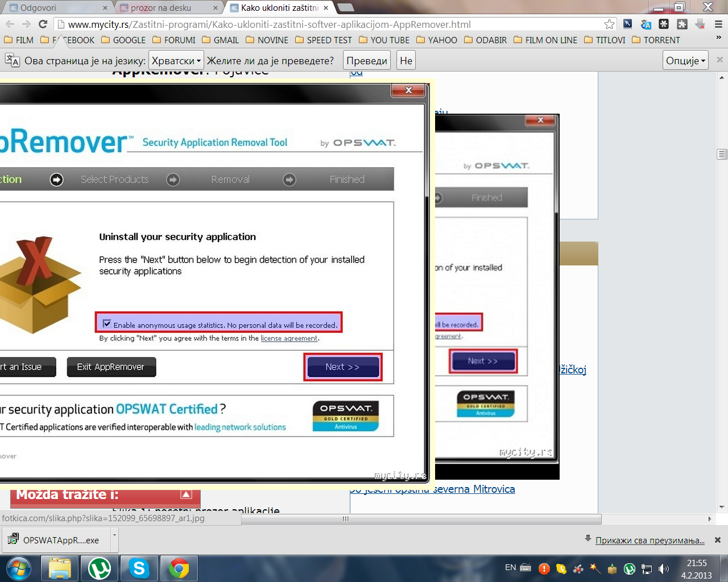Click the yellow clock tray icon
Image resolution: width=728 pixels, height=582 pixels.
pyautogui.click(x=561, y=568)
